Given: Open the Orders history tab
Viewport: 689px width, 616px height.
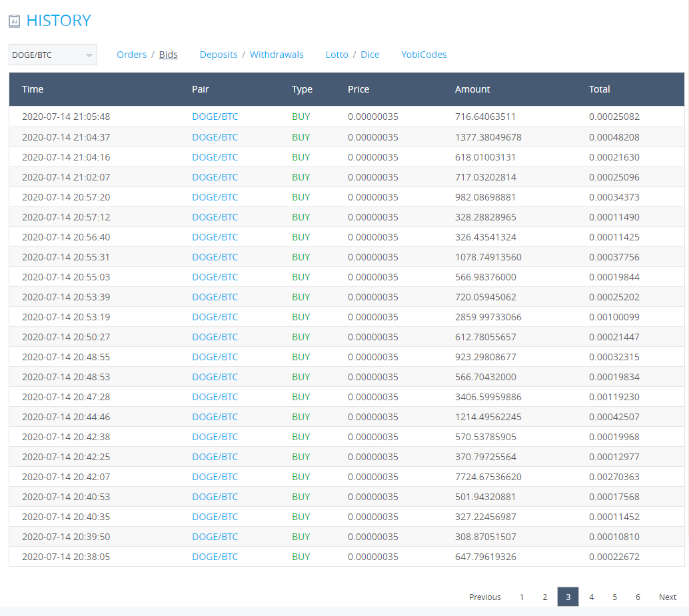Looking at the screenshot, I should point(131,55).
